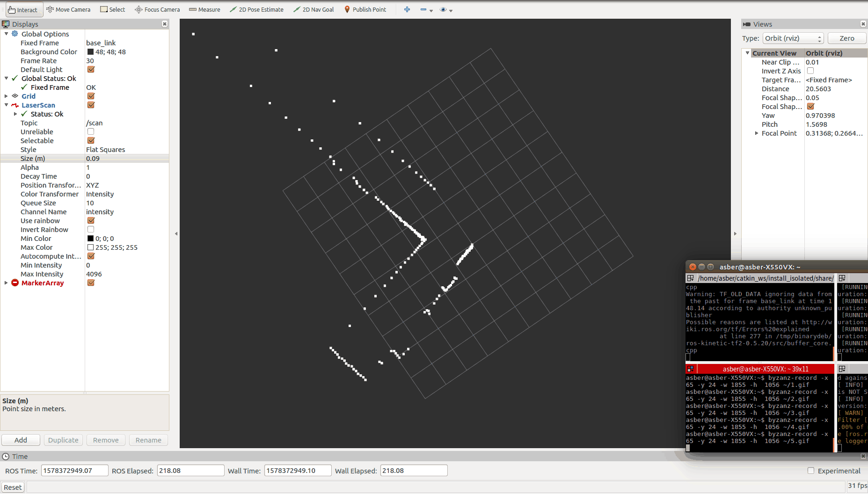The image size is (868, 494).
Task: Click the terminal window close button
Action: (693, 267)
